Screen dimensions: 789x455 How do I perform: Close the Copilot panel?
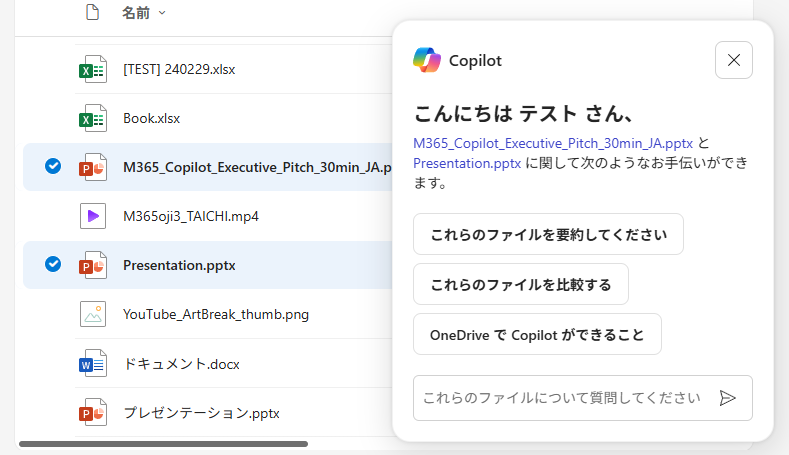point(733,60)
